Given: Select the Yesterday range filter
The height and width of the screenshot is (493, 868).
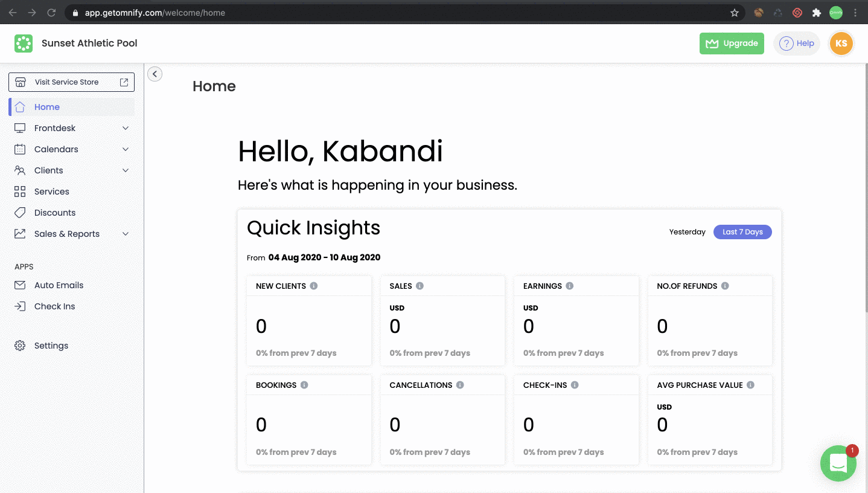Looking at the screenshot, I should coord(687,232).
